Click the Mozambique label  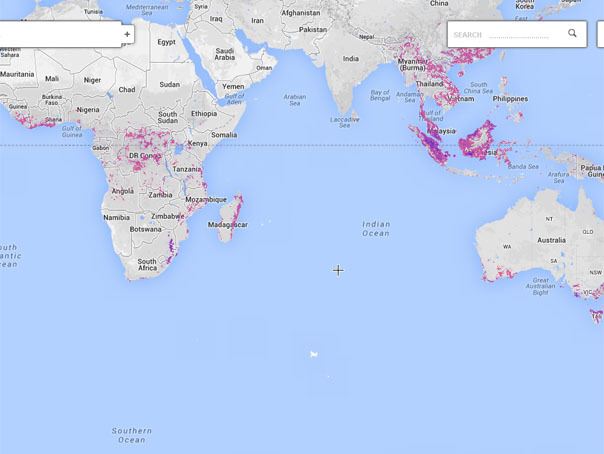(x=206, y=199)
